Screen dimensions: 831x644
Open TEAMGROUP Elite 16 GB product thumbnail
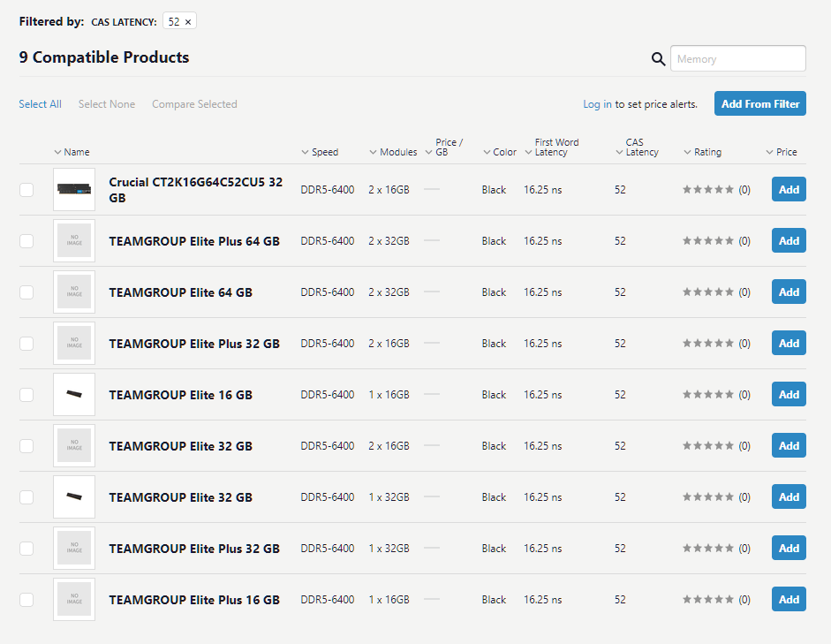pyautogui.click(x=74, y=394)
